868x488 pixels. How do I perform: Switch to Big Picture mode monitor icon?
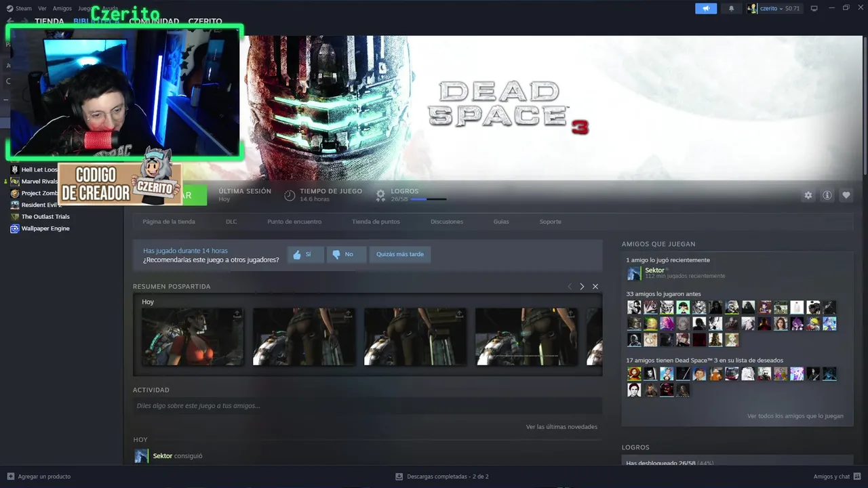click(814, 9)
